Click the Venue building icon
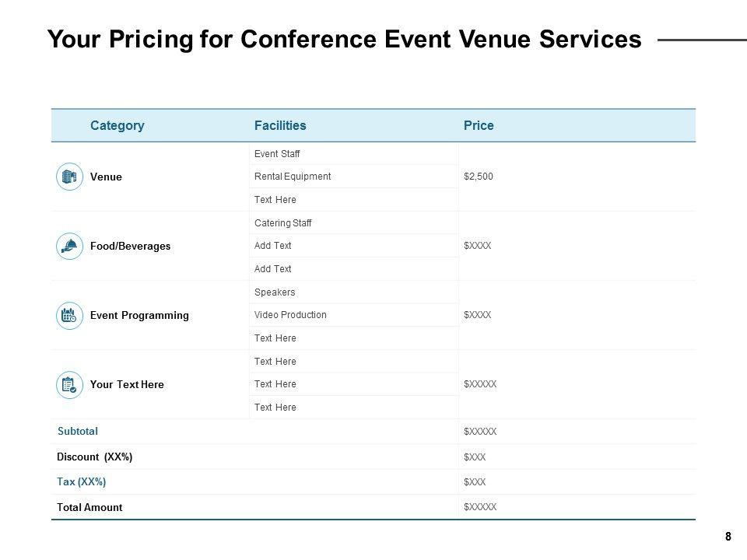Screen dimensions: 747x560 pyautogui.click(x=69, y=177)
